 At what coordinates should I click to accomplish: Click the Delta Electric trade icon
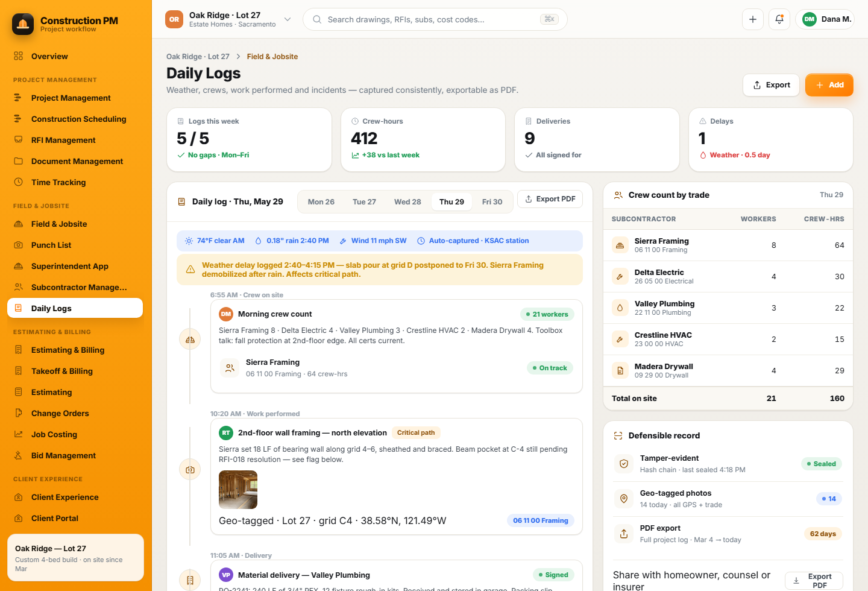(x=620, y=277)
